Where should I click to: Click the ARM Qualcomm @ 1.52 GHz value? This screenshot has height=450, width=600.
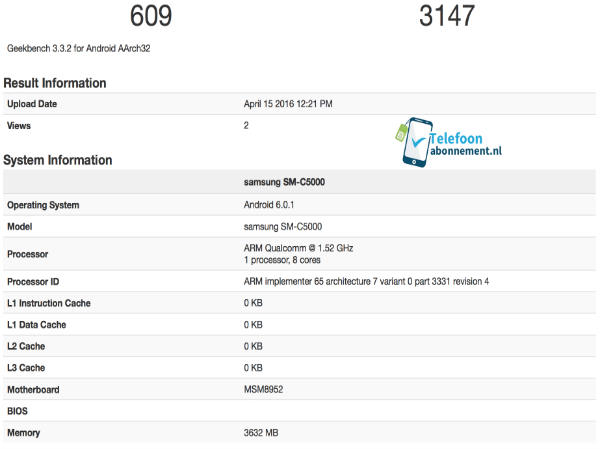pos(298,247)
